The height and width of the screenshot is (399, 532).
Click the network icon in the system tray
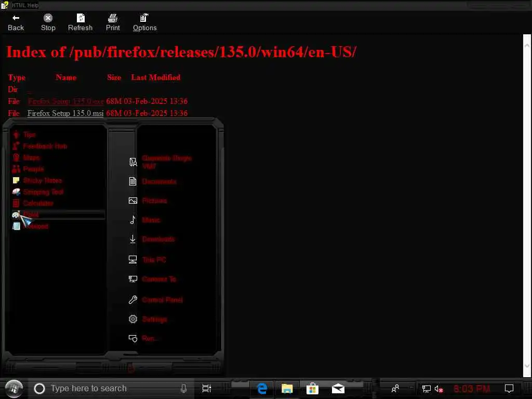(x=426, y=389)
